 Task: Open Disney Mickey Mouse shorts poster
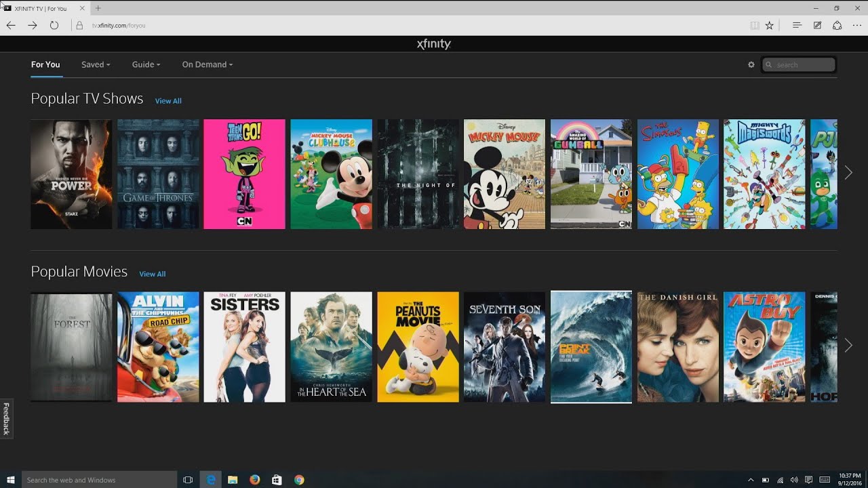(505, 174)
